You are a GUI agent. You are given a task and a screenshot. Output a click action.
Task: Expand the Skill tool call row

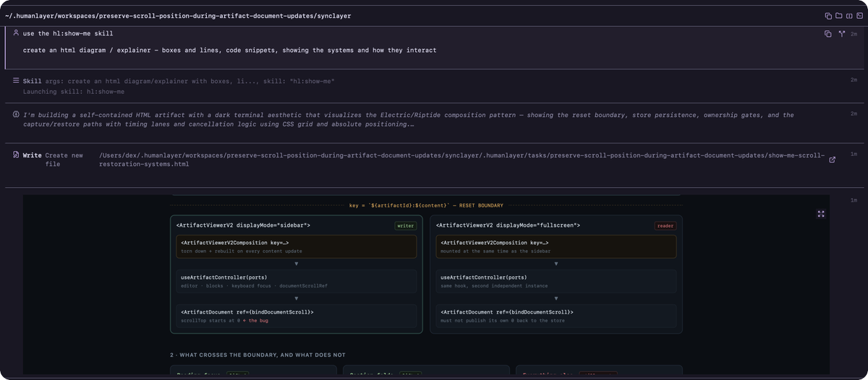pyautogui.click(x=434, y=86)
